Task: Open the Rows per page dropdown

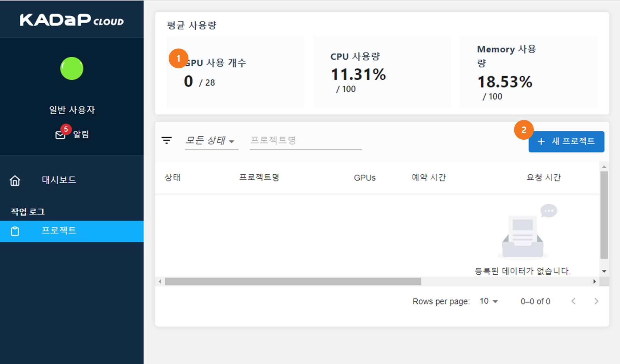Action: click(489, 301)
